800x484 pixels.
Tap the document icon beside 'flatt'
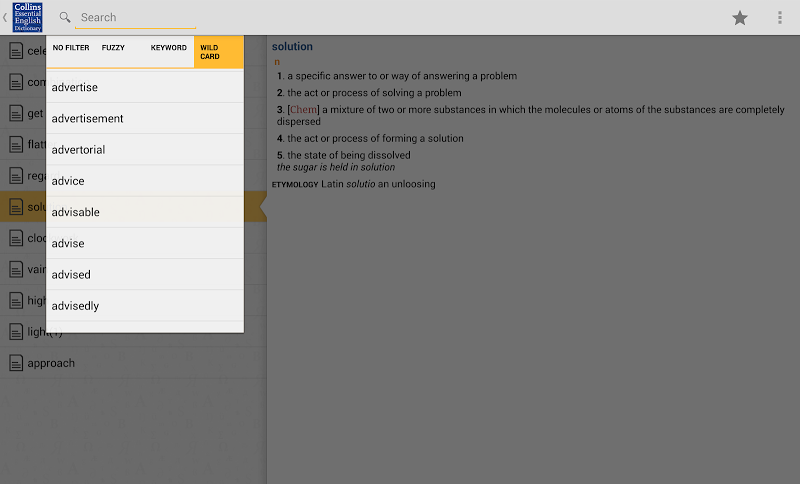[x=16, y=144]
